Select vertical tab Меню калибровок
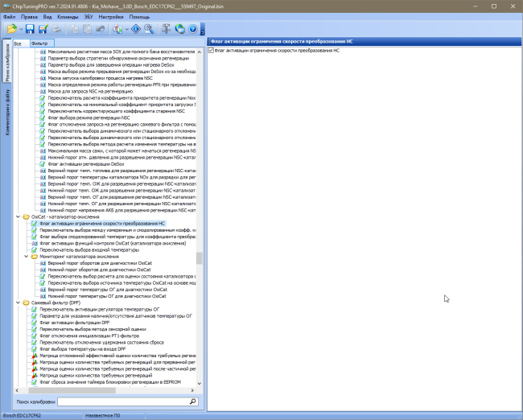523x420 pixels. tap(7, 60)
